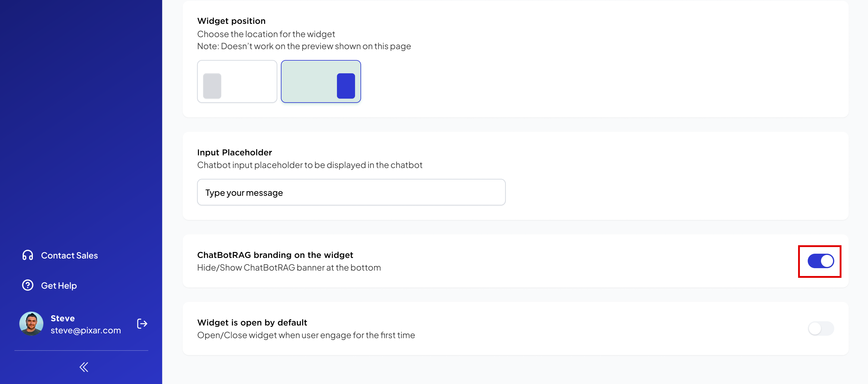Viewport: 868px width, 384px height.
Task: Select the right widget position option
Action: coord(321,81)
